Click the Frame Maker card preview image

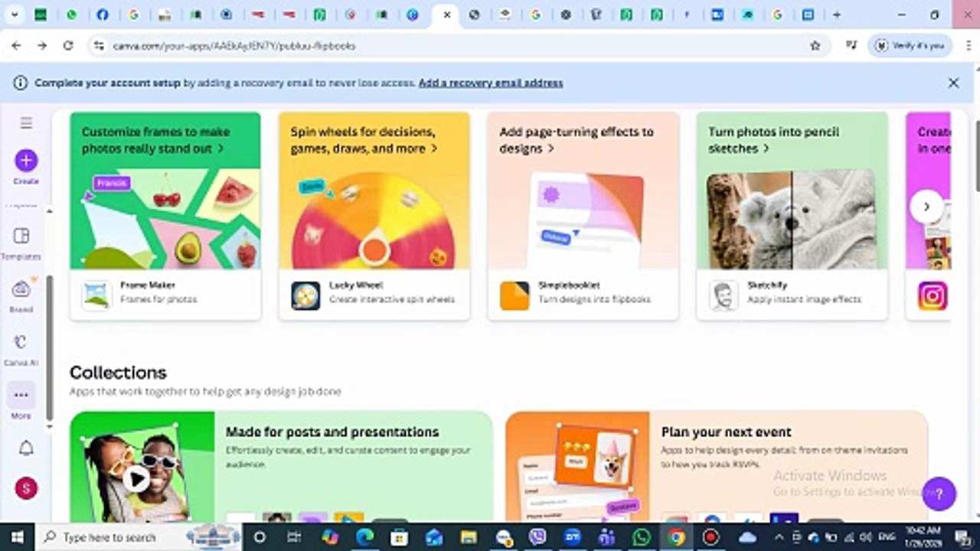point(165,219)
